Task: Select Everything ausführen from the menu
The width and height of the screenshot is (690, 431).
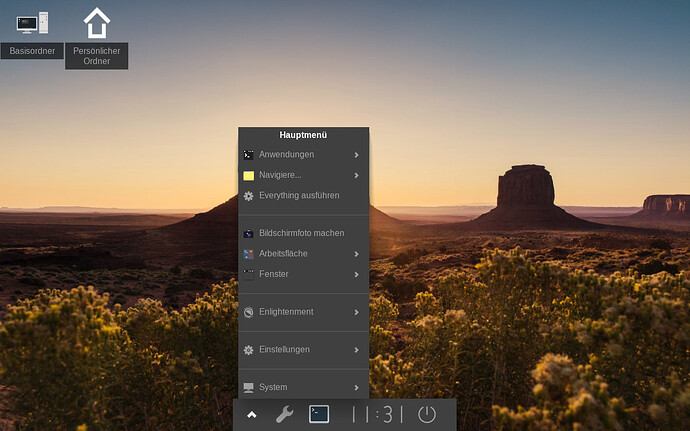Action: [299, 196]
